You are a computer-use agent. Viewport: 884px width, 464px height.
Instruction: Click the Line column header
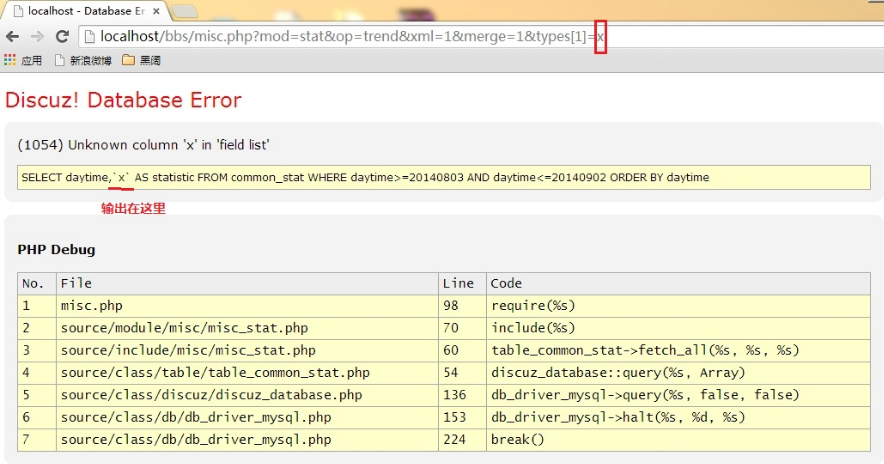coord(462,284)
